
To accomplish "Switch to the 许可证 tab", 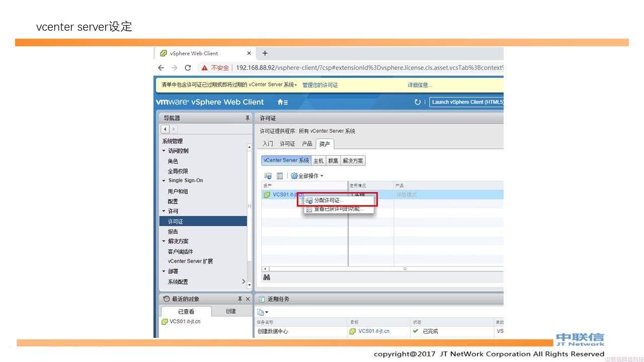I will coord(287,144).
